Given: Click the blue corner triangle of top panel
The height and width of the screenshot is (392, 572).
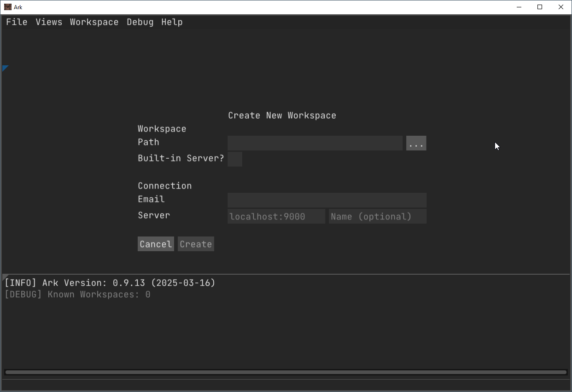Looking at the screenshot, I should tap(5, 68).
